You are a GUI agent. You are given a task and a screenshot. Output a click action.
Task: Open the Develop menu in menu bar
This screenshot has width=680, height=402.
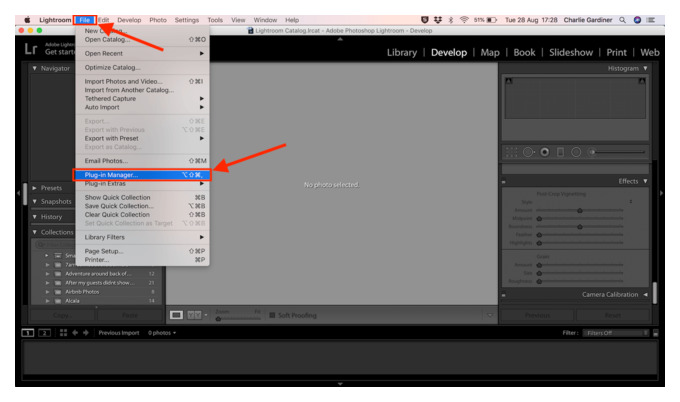129,20
